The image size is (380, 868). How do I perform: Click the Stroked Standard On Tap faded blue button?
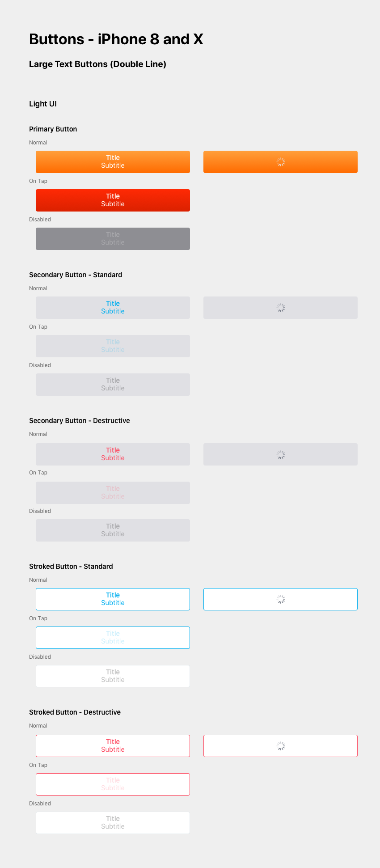113,638
